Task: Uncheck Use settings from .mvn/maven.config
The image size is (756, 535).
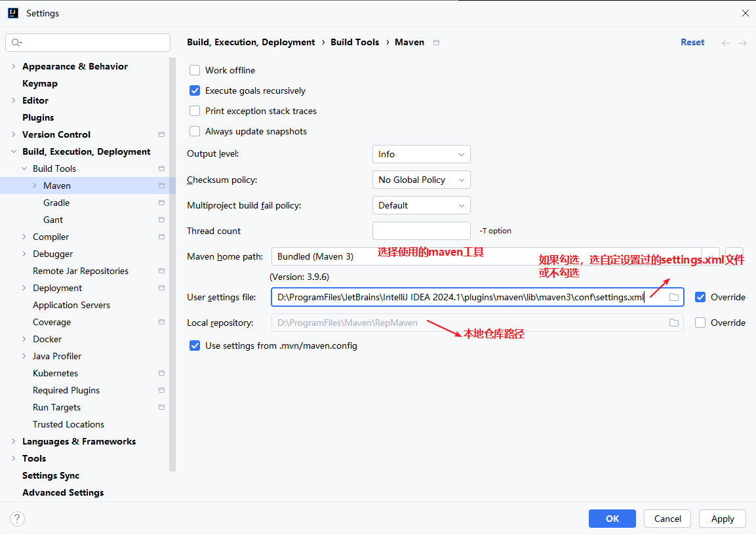Action: coord(195,346)
